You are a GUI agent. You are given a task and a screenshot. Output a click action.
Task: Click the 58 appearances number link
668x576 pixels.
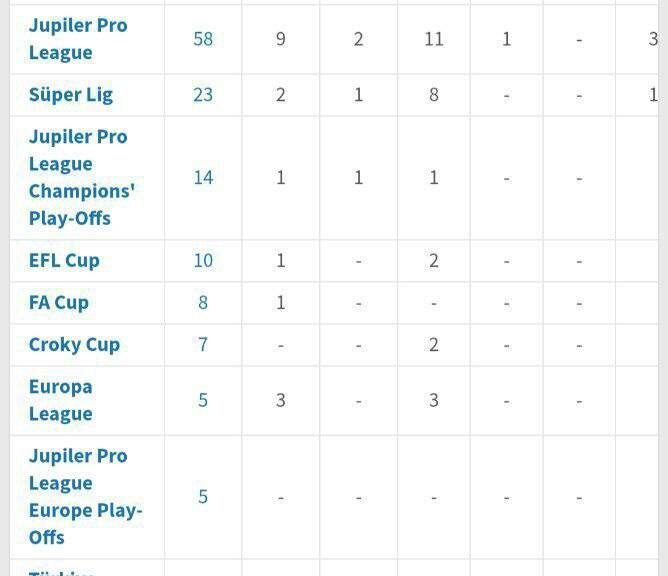(x=203, y=39)
